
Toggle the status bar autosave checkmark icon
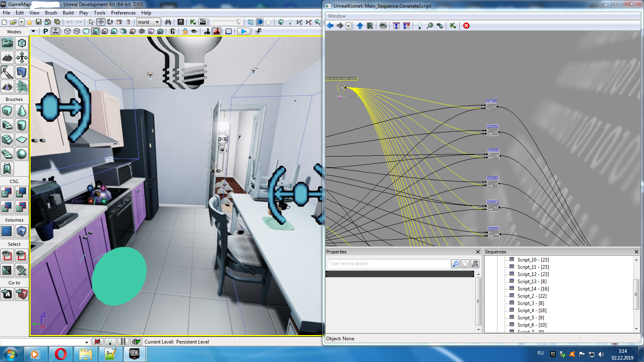click(136, 341)
